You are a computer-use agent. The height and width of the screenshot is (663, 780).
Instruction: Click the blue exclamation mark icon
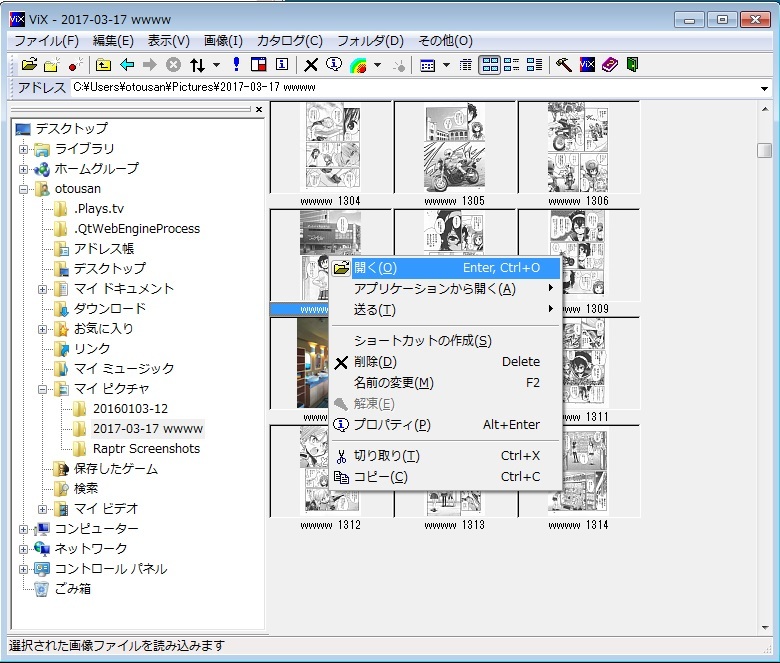(x=236, y=65)
